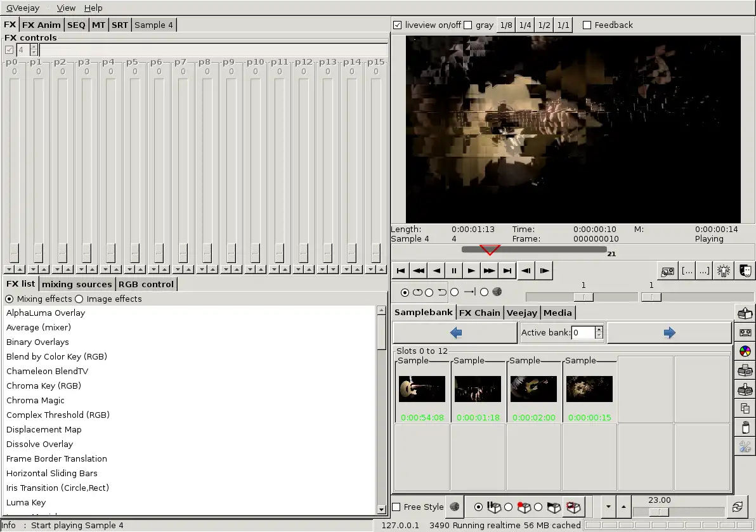Screen dimensions: 756x532
Task: Select Chroma Key (RGB) from the FX list
Action: 44,386
